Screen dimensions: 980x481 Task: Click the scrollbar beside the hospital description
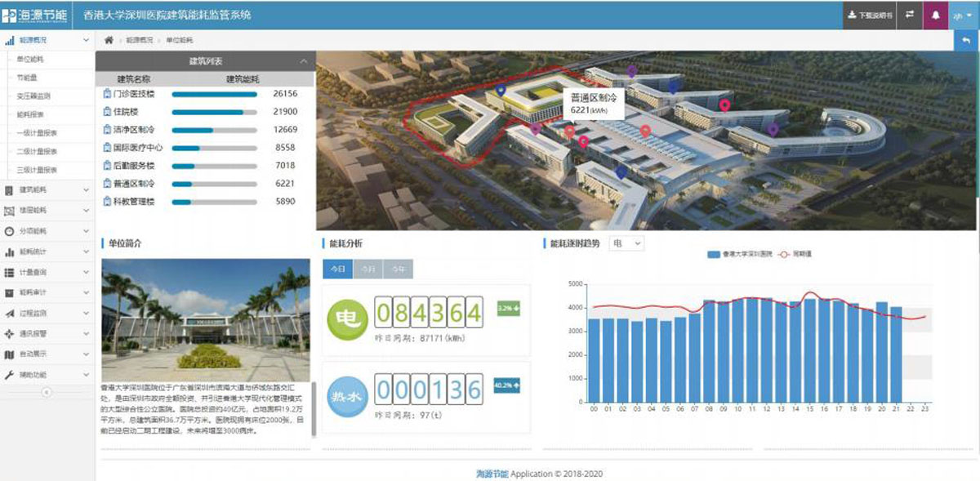314,409
